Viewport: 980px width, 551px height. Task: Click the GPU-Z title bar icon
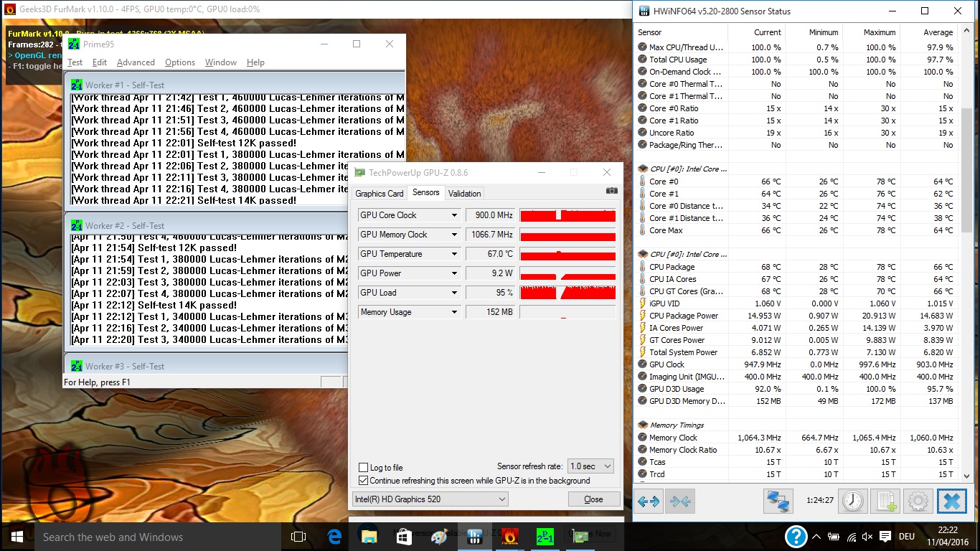coord(360,172)
